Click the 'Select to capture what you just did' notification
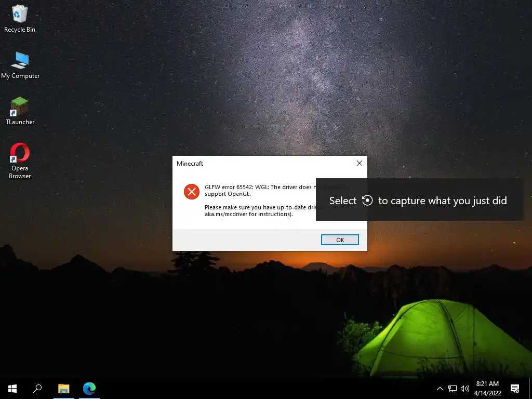532x399 pixels. pyautogui.click(x=419, y=200)
